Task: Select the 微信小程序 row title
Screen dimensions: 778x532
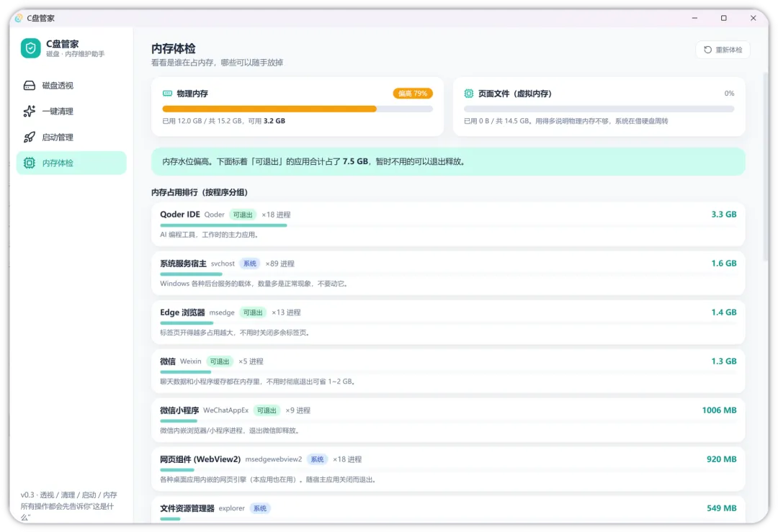Action: 179,410
